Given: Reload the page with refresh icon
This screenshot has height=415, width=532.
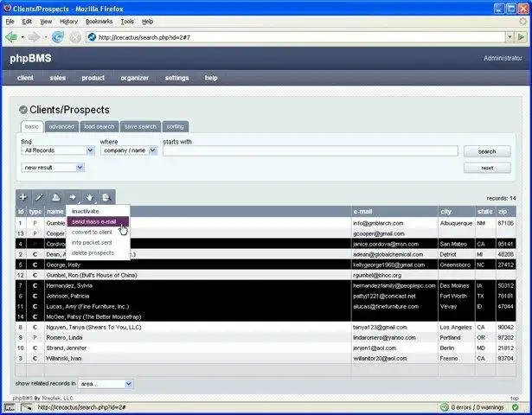Looking at the screenshot, I should pos(58,37).
